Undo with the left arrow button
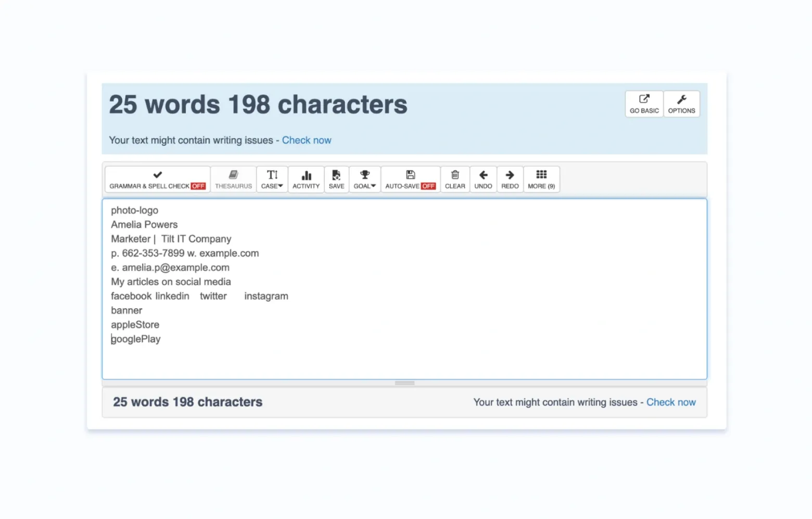The width and height of the screenshot is (812, 519). coord(483,180)
